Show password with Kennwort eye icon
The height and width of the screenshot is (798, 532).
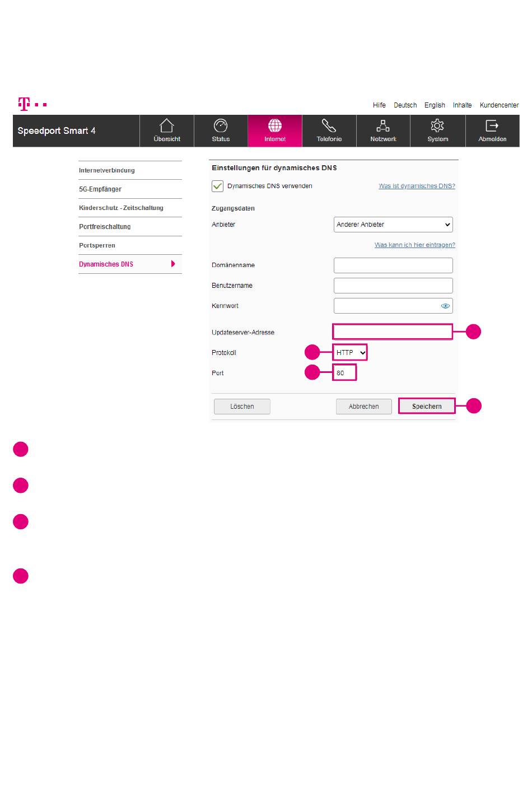point(446,306)
